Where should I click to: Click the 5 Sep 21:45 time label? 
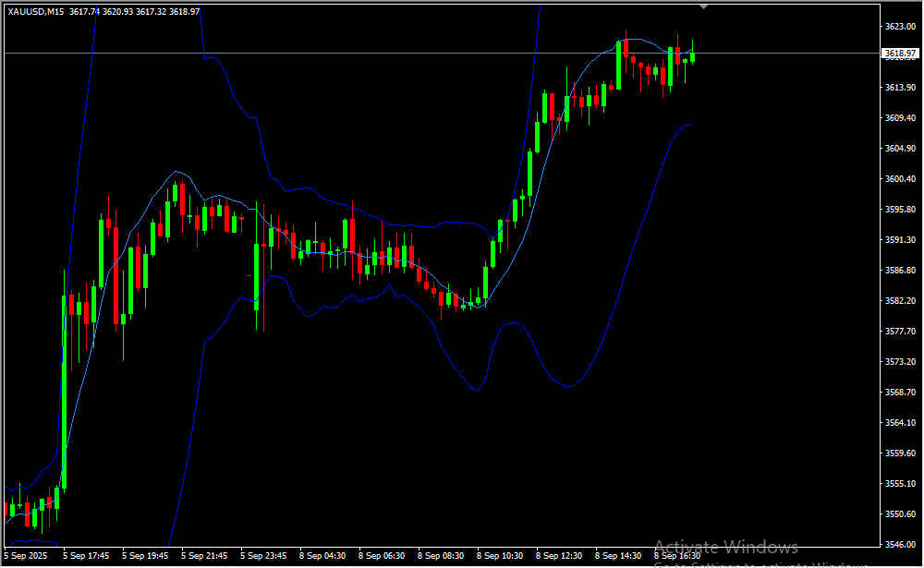point(204,556)
